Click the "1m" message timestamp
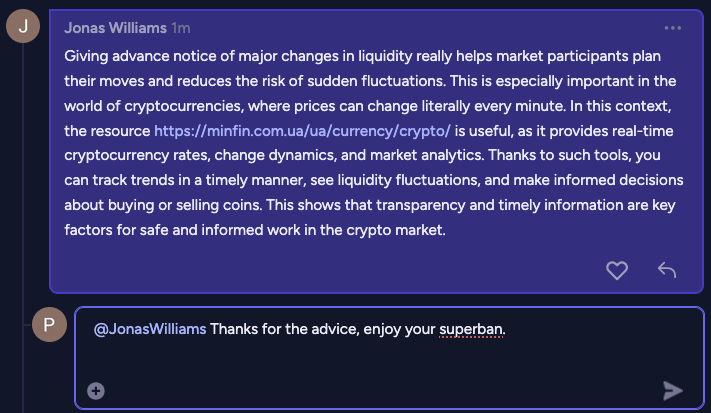The width and height of the screenshot is (711, 413). (x=181, y=27)
